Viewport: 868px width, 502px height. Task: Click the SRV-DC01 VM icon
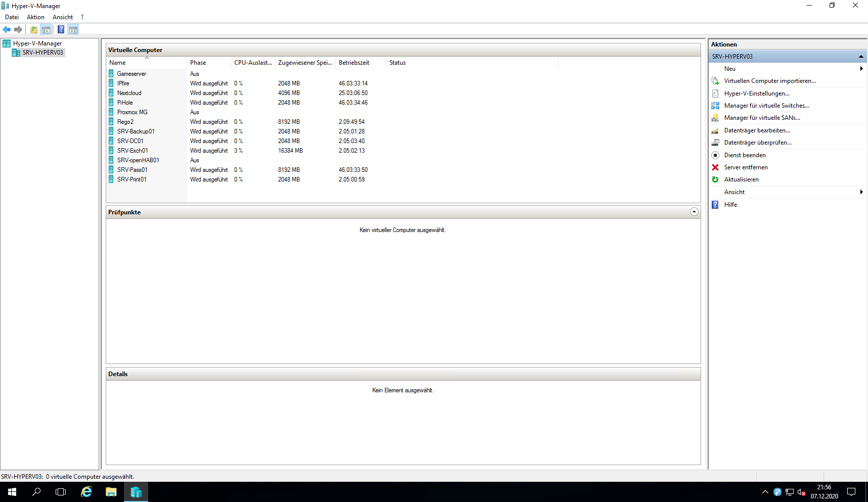click(111, 141)
